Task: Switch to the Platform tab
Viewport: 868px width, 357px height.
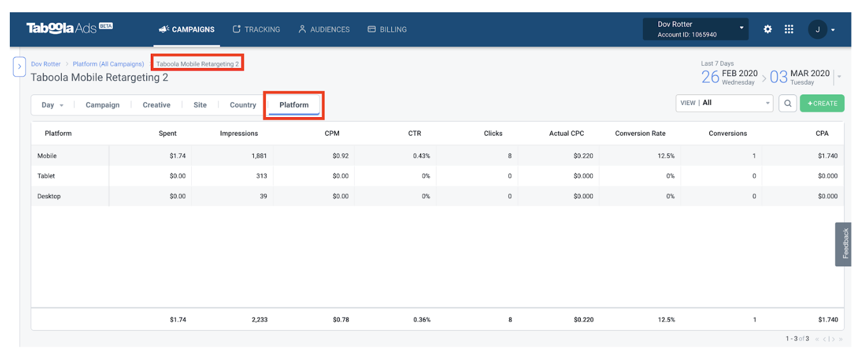Action: [x=294, y=104]
